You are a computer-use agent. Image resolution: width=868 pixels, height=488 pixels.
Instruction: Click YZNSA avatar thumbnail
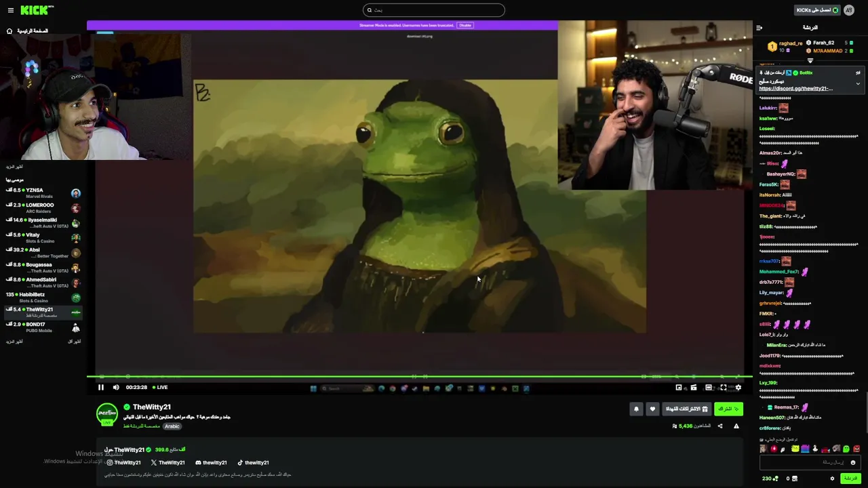tap(76, 193)
